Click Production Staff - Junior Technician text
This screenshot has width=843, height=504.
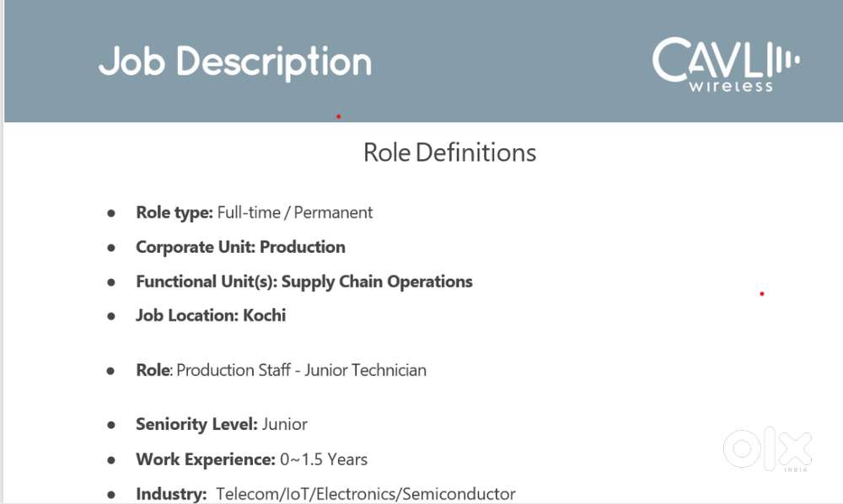pos(301,370)
